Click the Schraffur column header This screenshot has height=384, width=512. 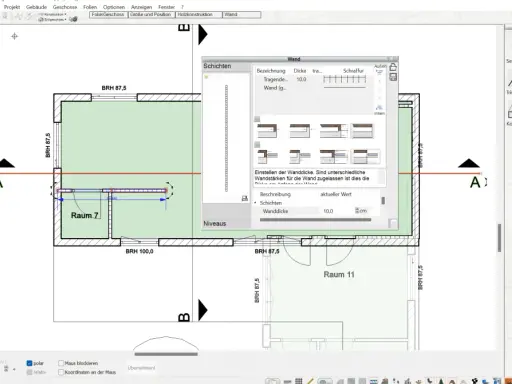[353, 71]
